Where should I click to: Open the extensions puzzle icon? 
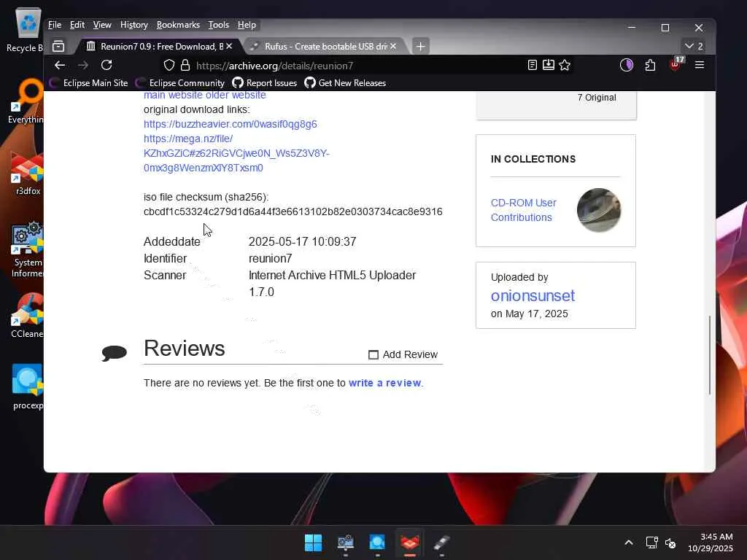tap(650, 65)
